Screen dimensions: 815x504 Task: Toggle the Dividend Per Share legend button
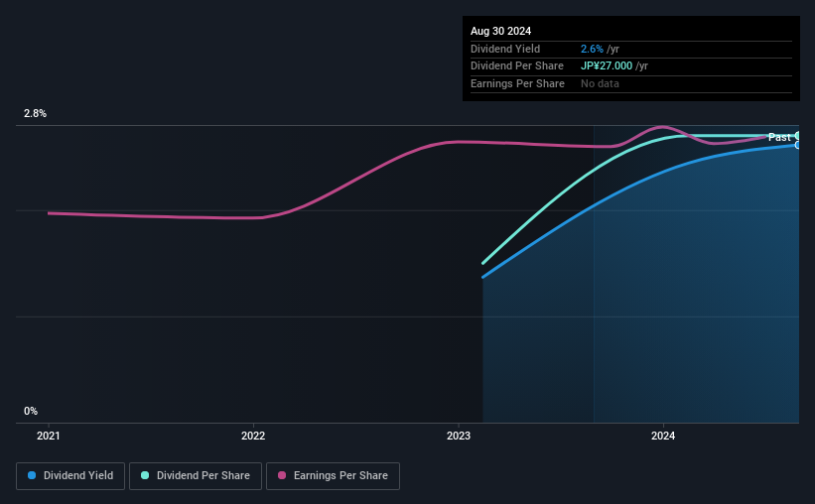[196, 476]
